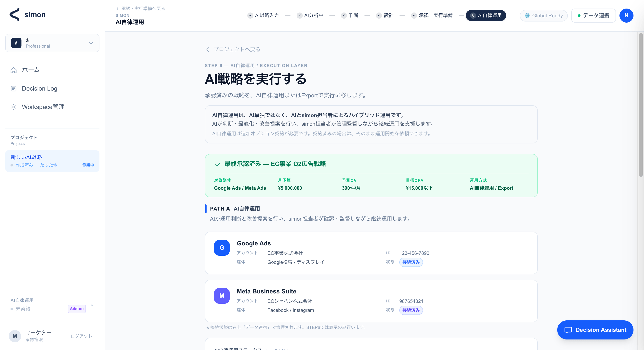This screenshot has height=350, width=644.
Task: Click the Global Ready button
Action: 543,16
